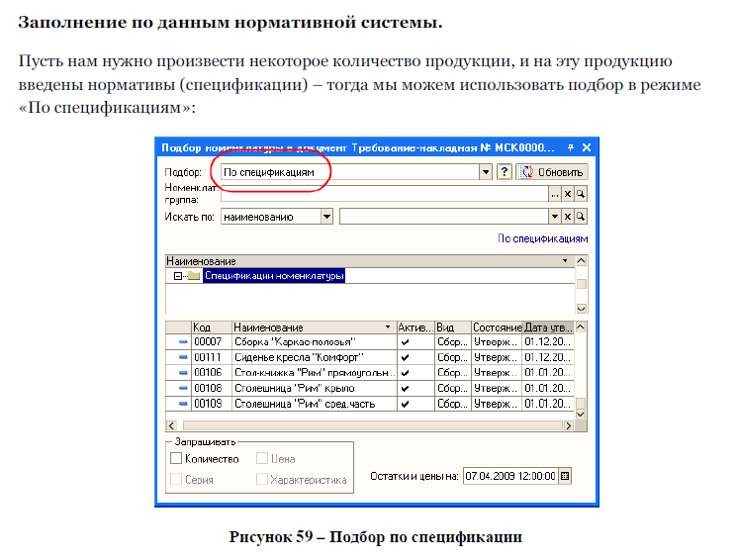Click the row icon for code 00108
Viewport: 736px width, 560px height.
(183, 388)
